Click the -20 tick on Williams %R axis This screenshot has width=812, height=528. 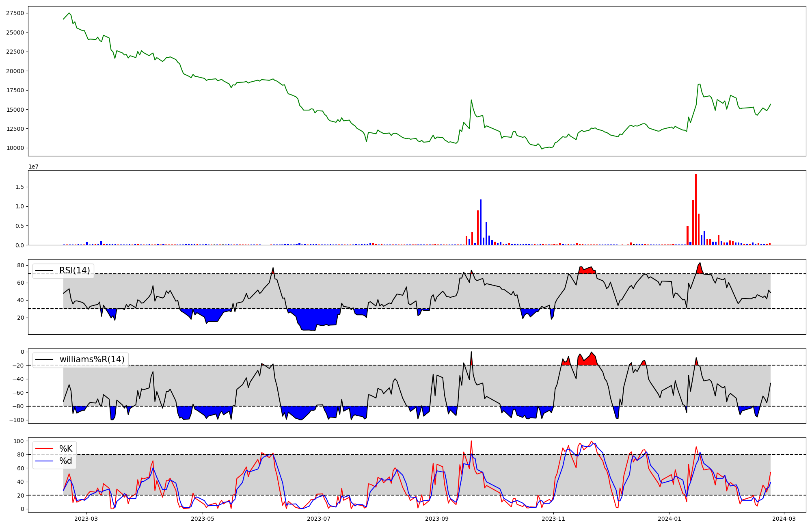point(18,366)
